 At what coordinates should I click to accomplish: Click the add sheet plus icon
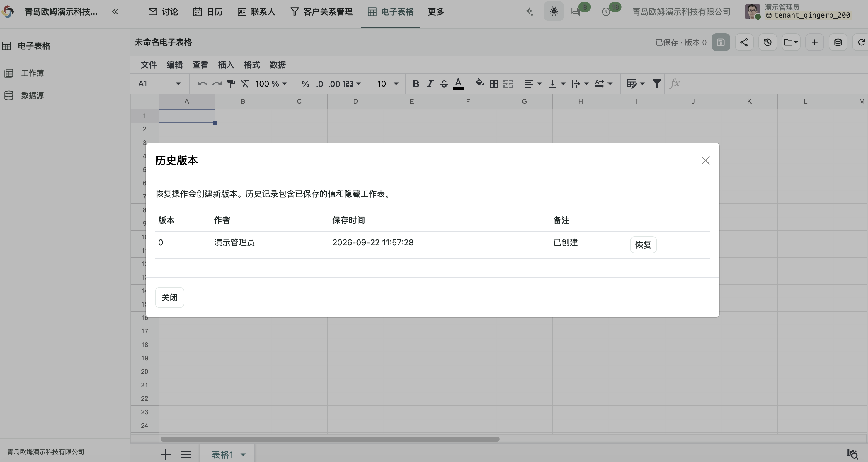click(166, 455)
